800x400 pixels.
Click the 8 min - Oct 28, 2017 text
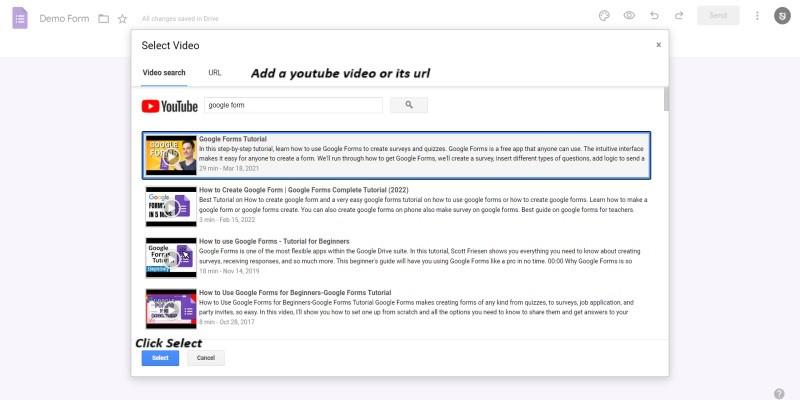[x=227, y=322]
